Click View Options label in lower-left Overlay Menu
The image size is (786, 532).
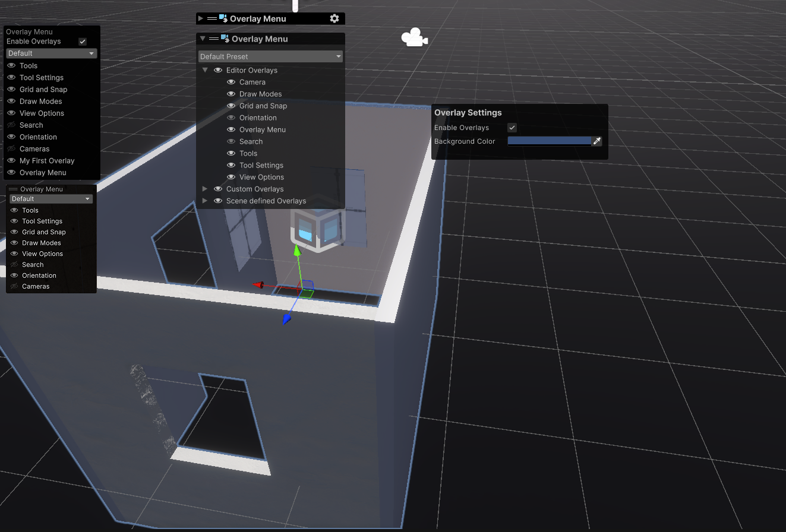click(42, 254)
